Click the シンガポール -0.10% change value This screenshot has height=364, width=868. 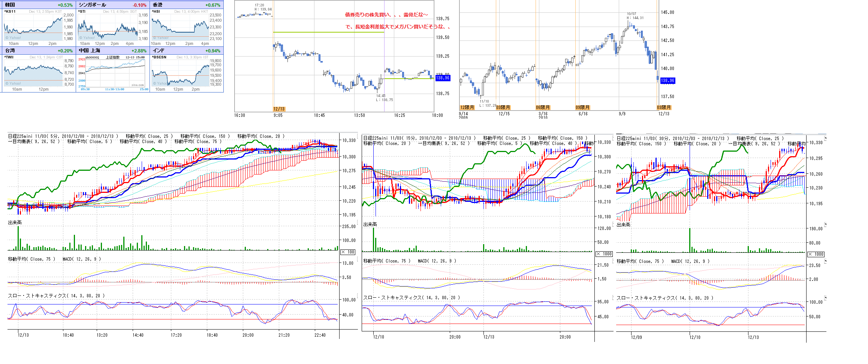pos(139,5)
